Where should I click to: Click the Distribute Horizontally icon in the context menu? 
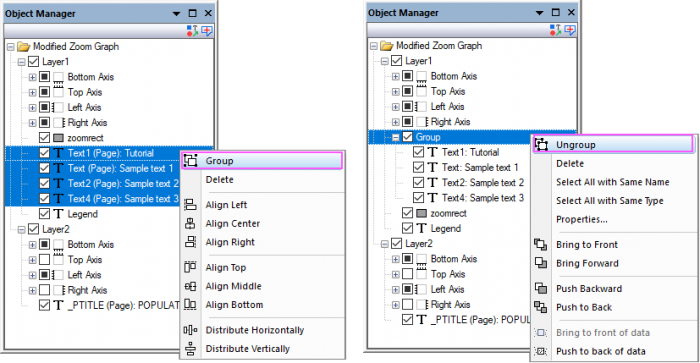[x=190, y=330]
